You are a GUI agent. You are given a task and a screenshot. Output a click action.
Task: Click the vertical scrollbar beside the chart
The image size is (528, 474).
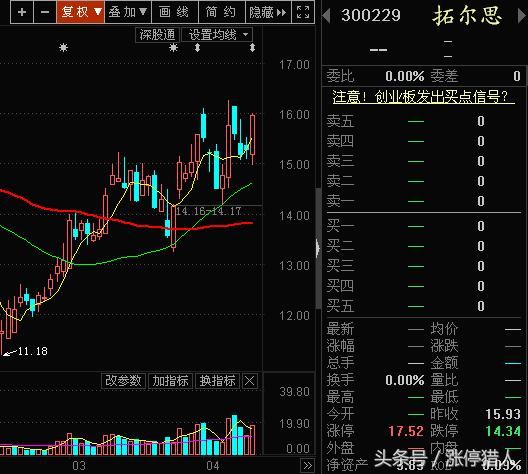tap(318, 248)
